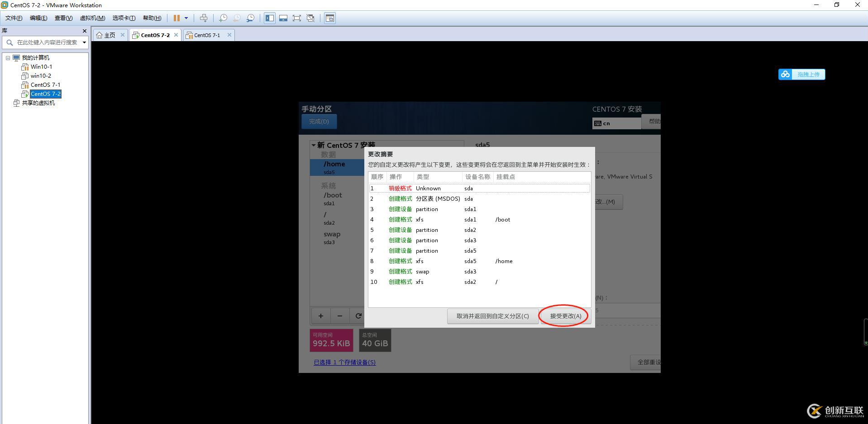Close the CentOS 7-1 tab
Viewport: 868px width, 424px height.
coord(229,35)
